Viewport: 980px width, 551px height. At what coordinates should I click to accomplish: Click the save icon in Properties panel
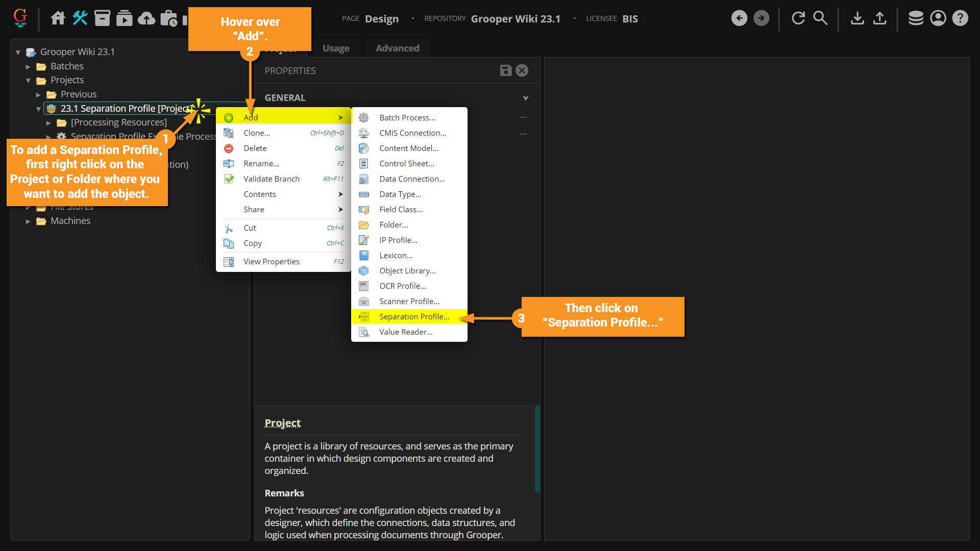pyautogui.click(x=505, y=70)
